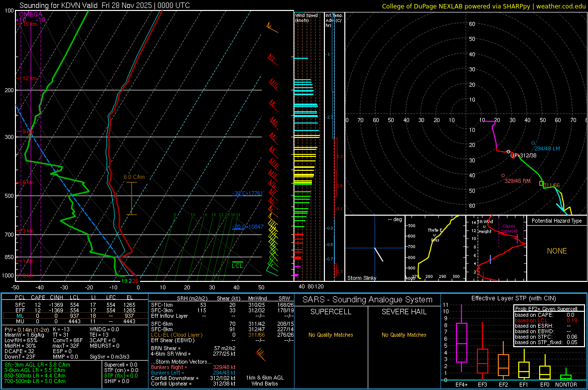The width and height of the screenshot is (588, 390).
Task: Select the UP=312/38 hodograph label
Action: pos(523,155)
